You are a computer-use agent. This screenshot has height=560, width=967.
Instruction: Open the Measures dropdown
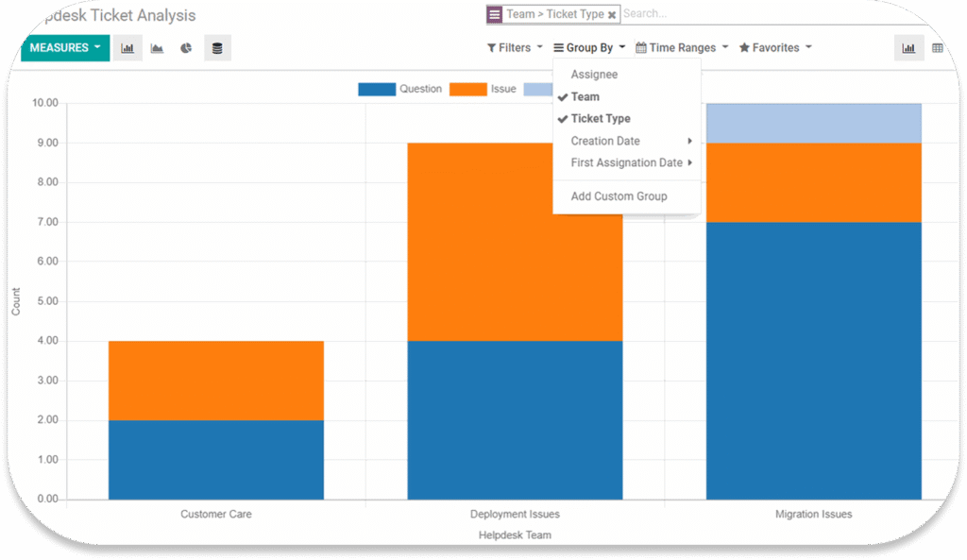[64, 48]
